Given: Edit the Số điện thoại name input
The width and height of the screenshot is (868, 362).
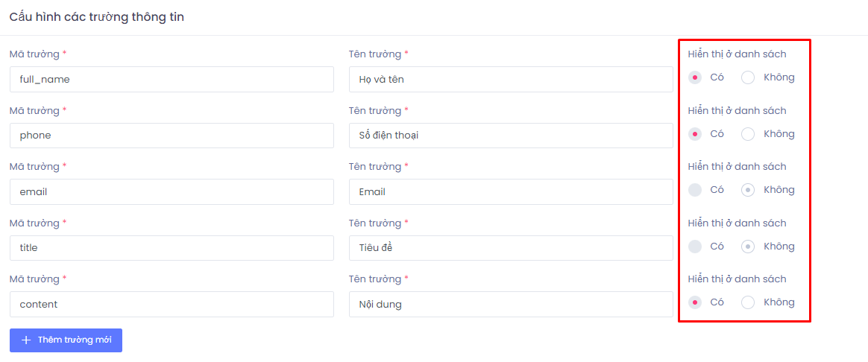Looking at the screenshot, I should pyautogui.click(x=511, y=136).
